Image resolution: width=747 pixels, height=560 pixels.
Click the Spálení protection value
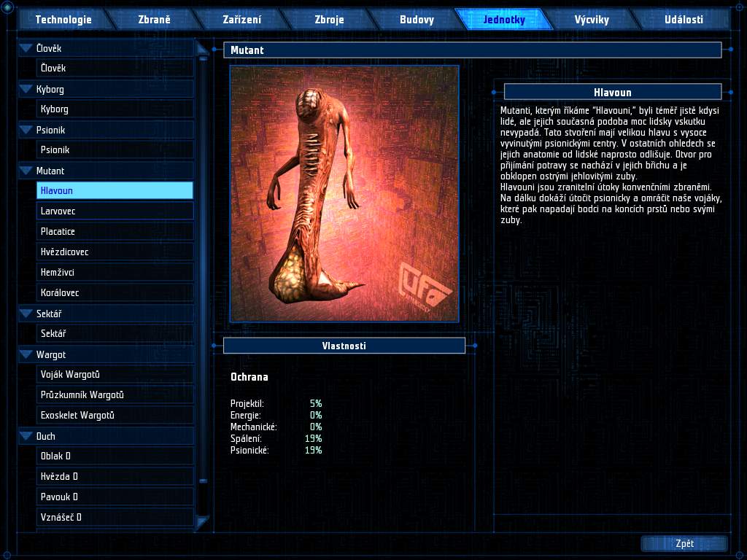point(314,438)
